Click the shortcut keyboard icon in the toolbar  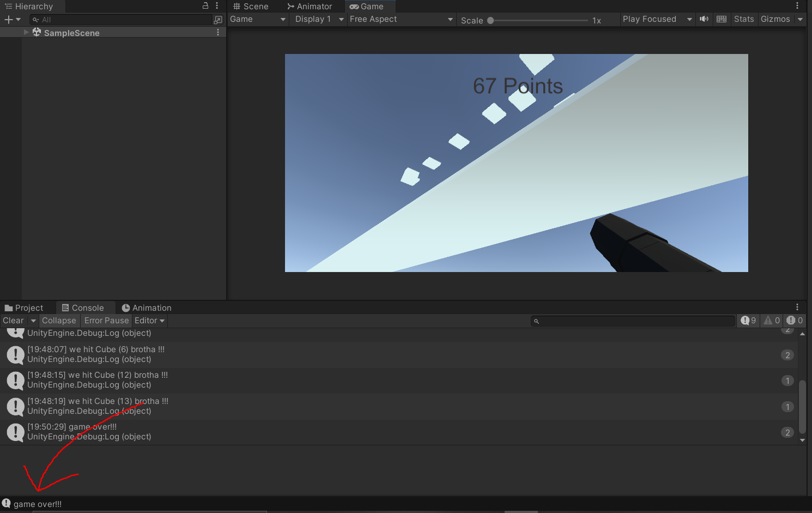tap(721, 19)
